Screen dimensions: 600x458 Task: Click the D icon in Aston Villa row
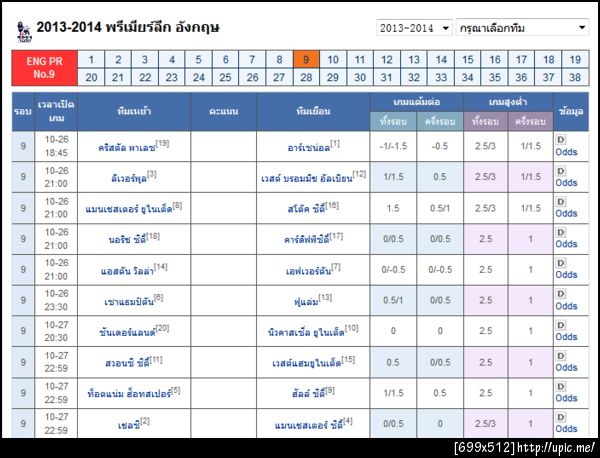(561, 263)
